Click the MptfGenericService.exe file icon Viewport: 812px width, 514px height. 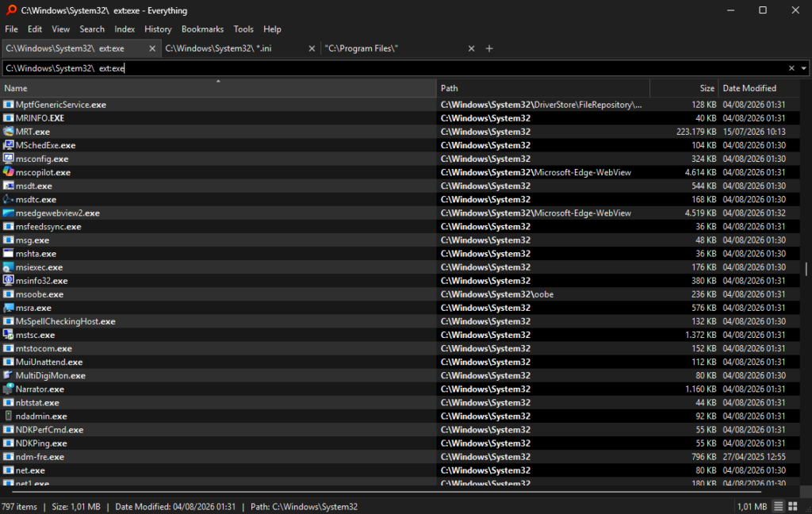(8, 104)
